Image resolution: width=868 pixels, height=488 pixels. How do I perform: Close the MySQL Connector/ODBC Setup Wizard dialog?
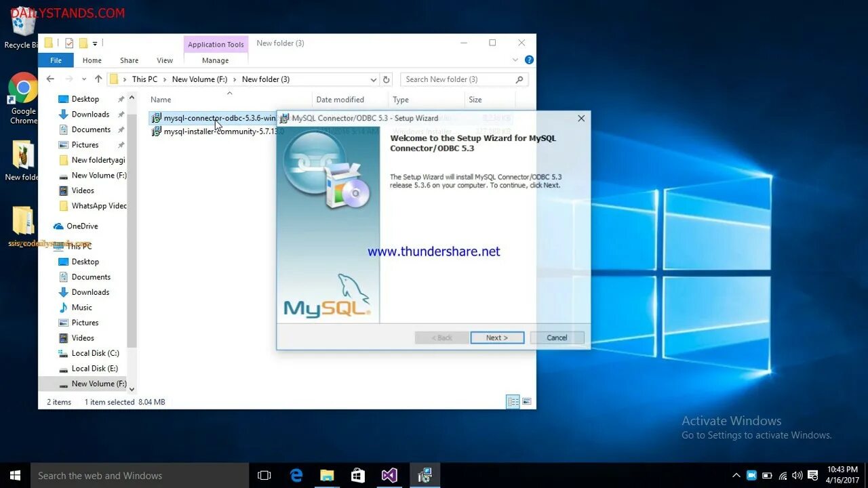point(581,118)
